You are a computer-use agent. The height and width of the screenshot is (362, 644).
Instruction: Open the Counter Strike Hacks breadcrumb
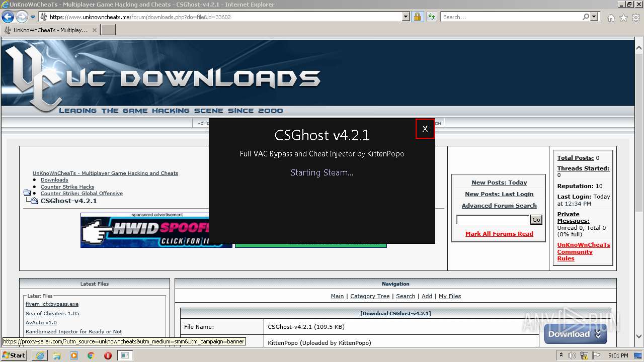pyautogui.click(x=67, y=187)
